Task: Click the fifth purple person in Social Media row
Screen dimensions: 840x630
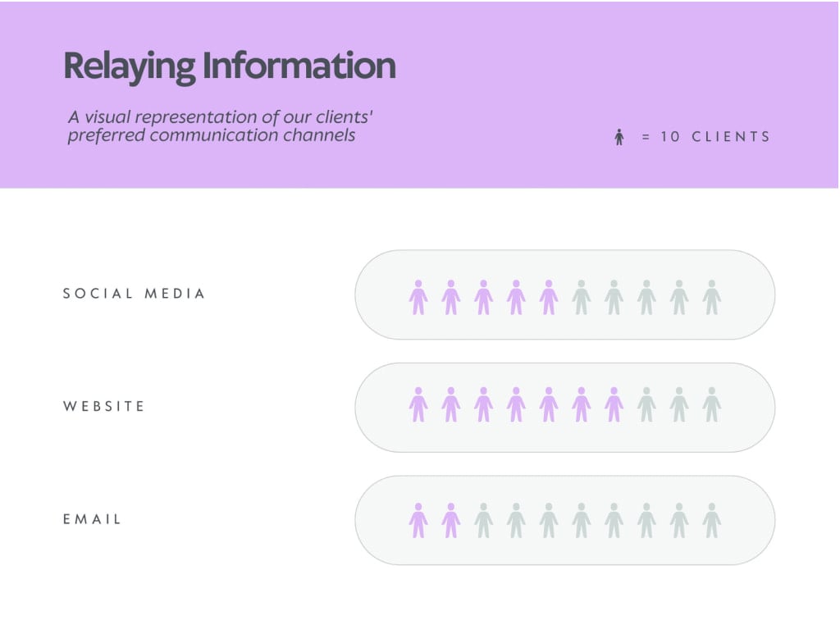Action: click(x=549, y=297)
